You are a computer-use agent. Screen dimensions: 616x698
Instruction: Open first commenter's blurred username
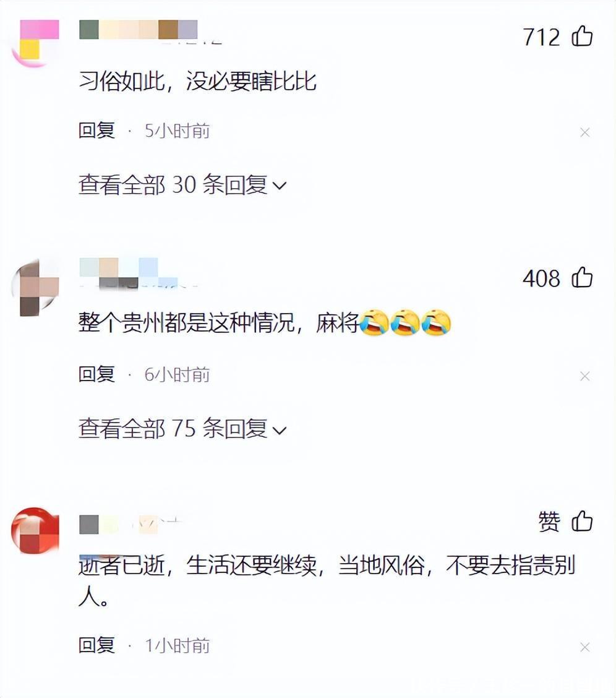(139, 30)
